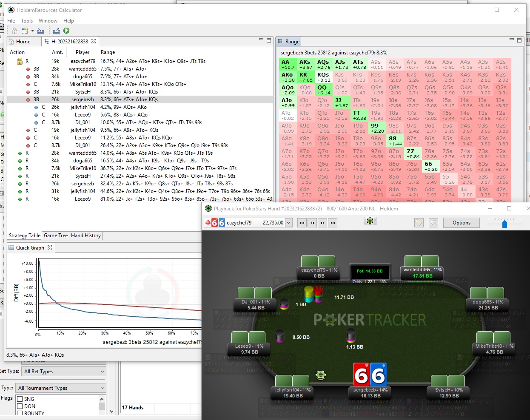Click the 66 cell in range grid
Screen dimensions: 530x420
point(431,166)
